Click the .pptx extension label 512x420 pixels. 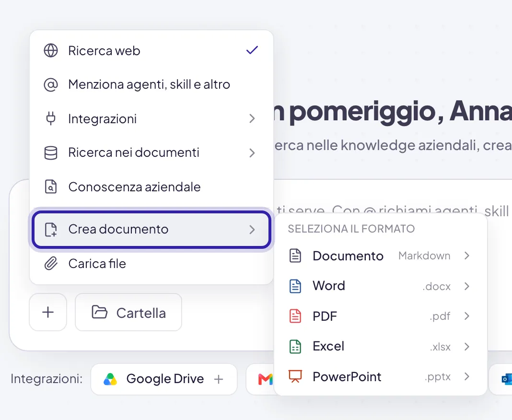[x=438, y=377]
